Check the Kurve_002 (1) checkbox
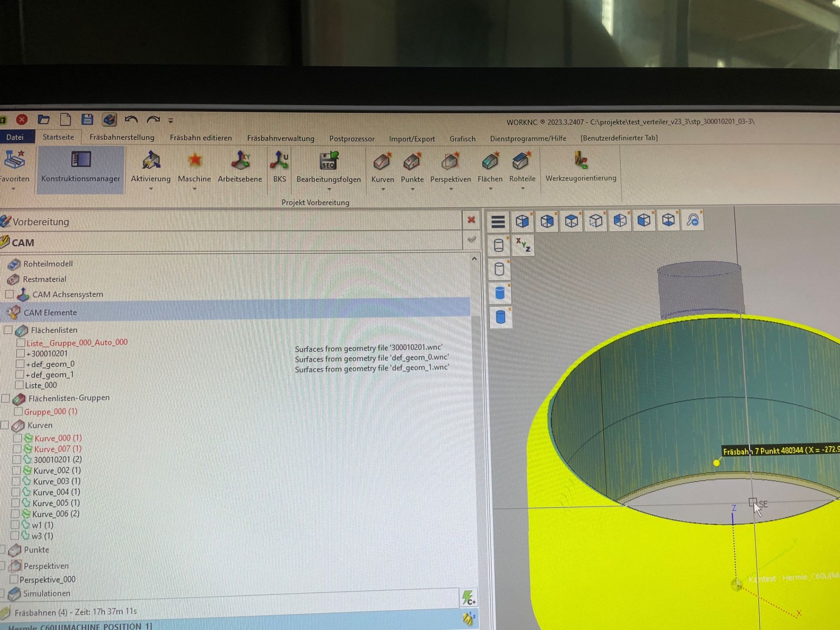Viewport: 840px width, 630px height. 16,470
